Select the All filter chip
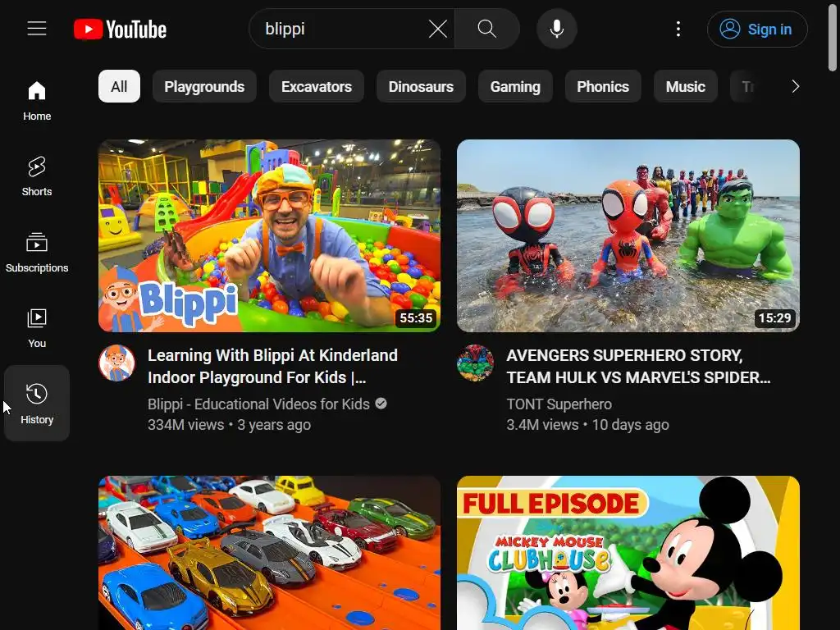Screen dimensions: 840x630 pos(119,86)
